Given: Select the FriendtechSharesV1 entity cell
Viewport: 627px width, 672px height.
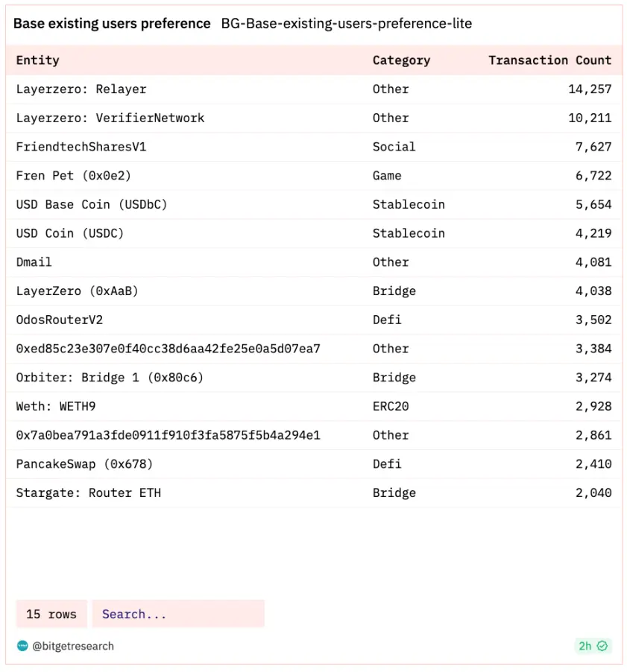Looking at the screenshot, I should point(81,147).
